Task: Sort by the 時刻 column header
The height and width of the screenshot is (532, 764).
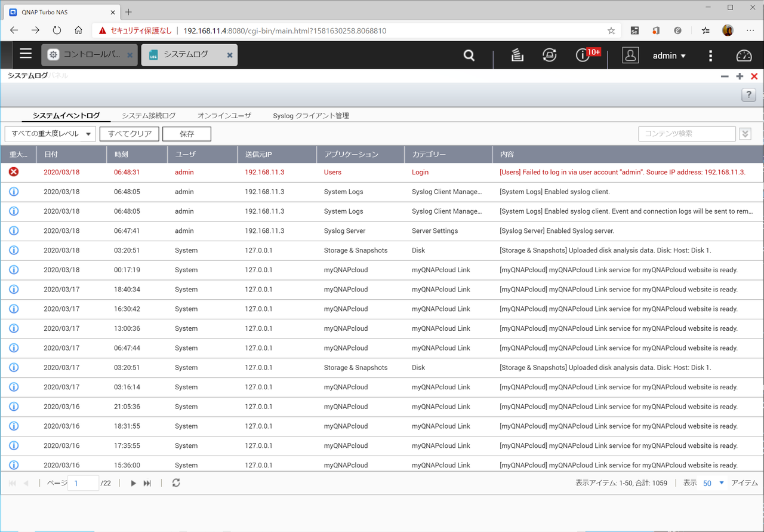Action: 137,154
